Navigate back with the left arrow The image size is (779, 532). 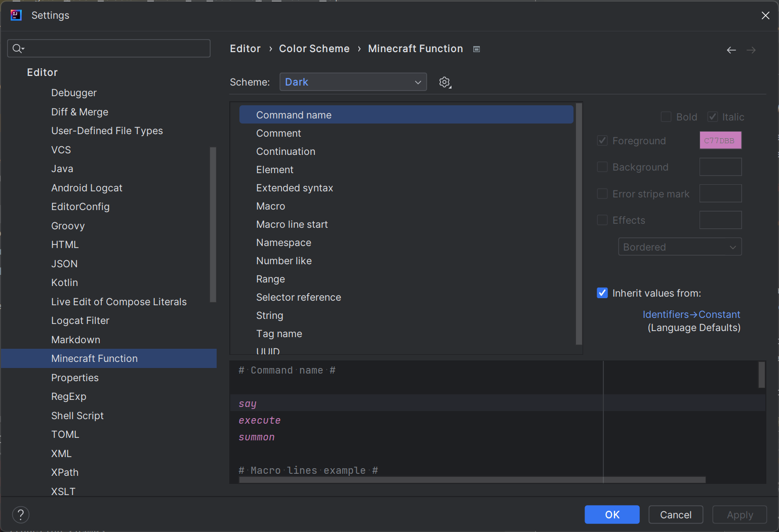pos(731,50)
